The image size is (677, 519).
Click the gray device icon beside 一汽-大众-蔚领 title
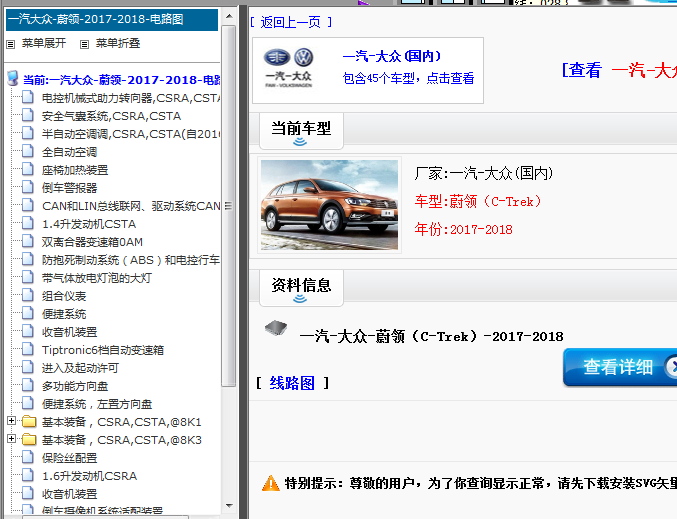(276, 328)
